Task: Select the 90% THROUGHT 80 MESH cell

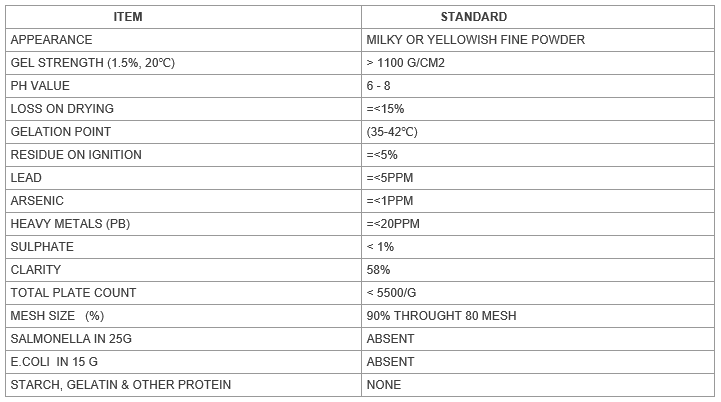Action: point(442,316)
